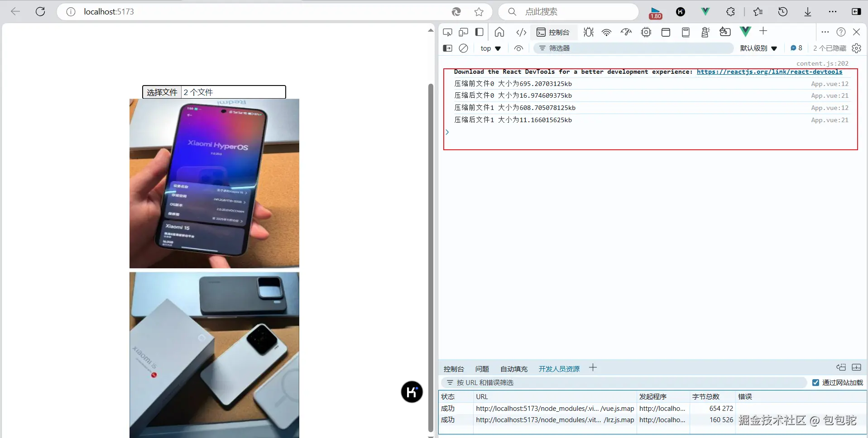868x438 pixels.
Task: Toggle the browser sidebar pane icon
Action: (856, 12)
